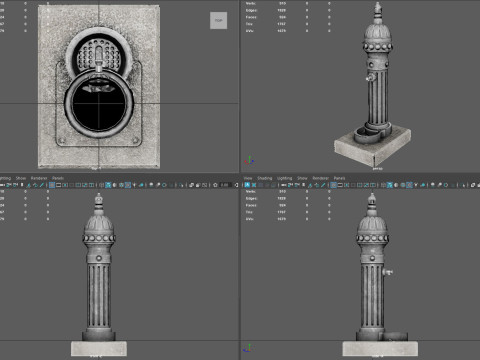Open Panels menu in bottom-right viewport panel

pyautogui.click(x=339, y=178)
